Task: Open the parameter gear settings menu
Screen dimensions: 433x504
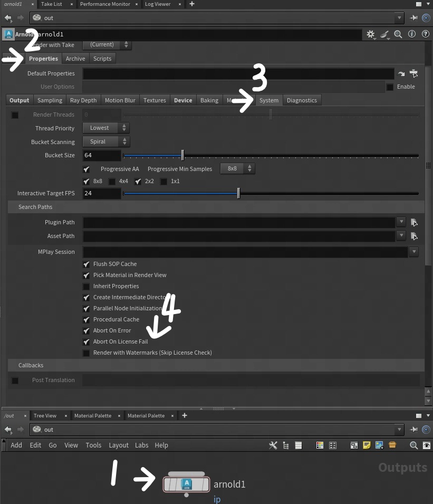Action: tap(371, 34)
